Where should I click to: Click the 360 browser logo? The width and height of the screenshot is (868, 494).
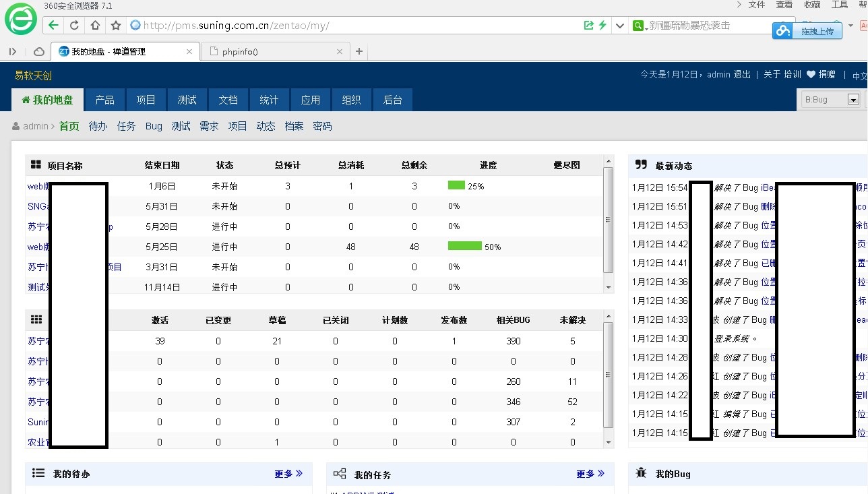click(x=21, y=20)
